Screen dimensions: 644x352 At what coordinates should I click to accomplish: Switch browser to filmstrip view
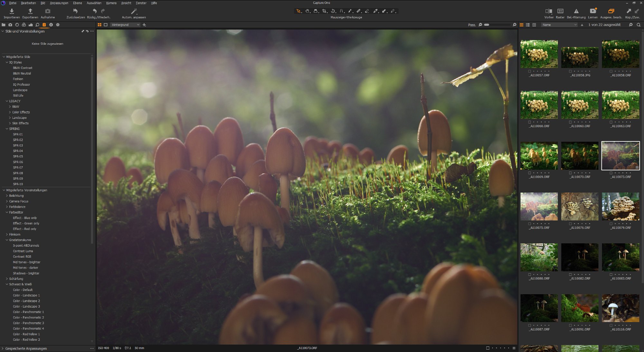coord(534,25)
